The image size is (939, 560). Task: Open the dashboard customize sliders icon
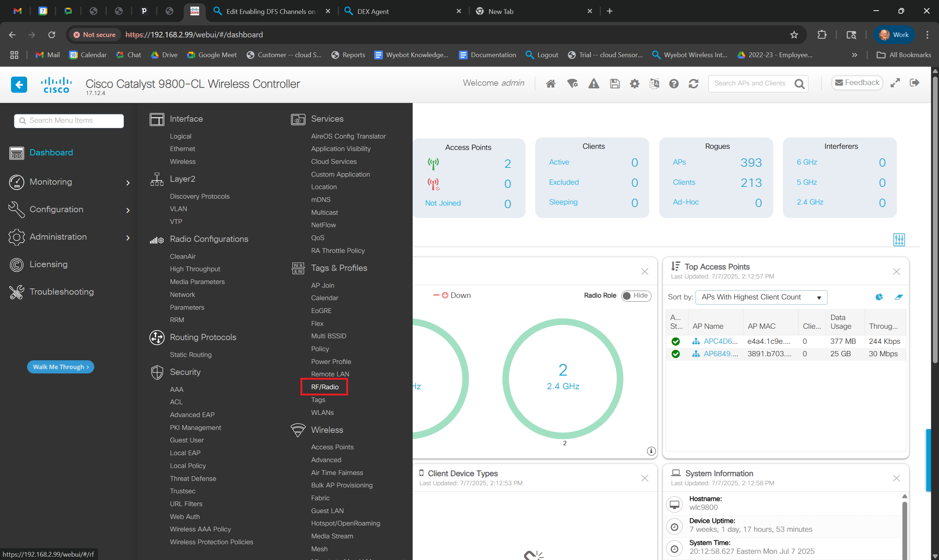(899, 239)
